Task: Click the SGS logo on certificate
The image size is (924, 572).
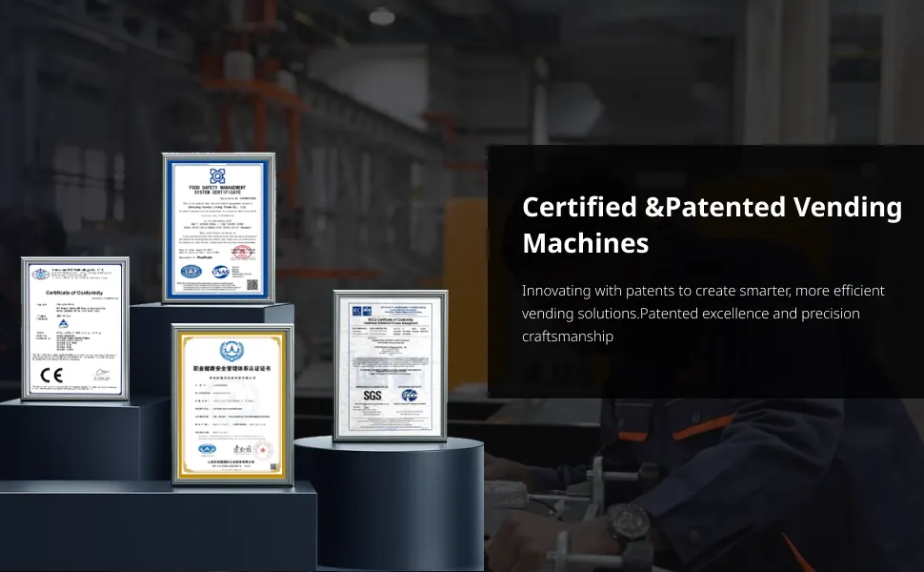Action: pyautogui.click(x=374, y=395)
